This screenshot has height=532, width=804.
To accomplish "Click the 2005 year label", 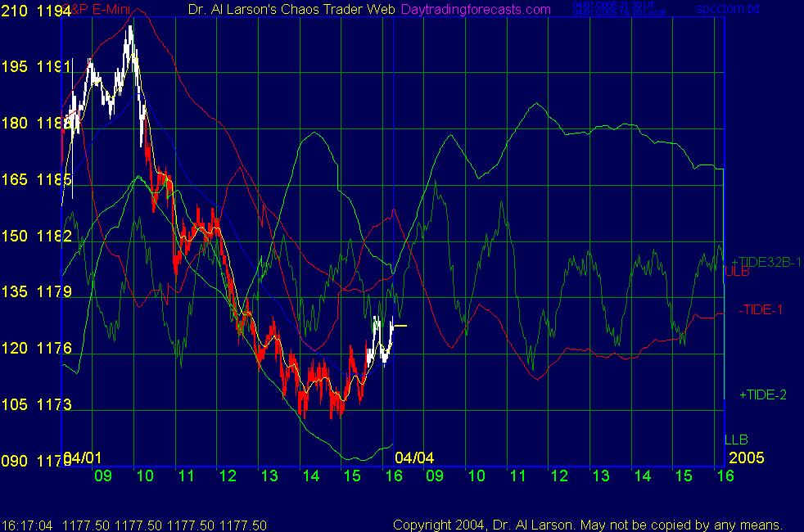I will click(x=747, y=457).
